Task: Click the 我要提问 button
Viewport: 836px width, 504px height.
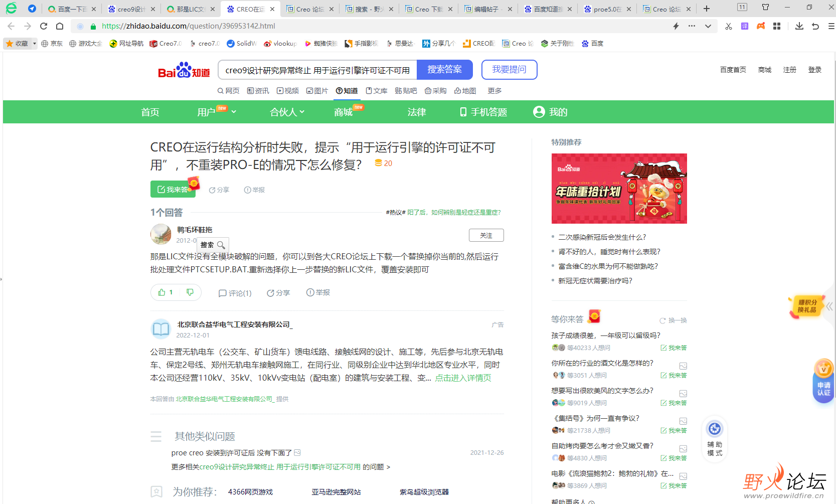Action: (x=509, y=70)
